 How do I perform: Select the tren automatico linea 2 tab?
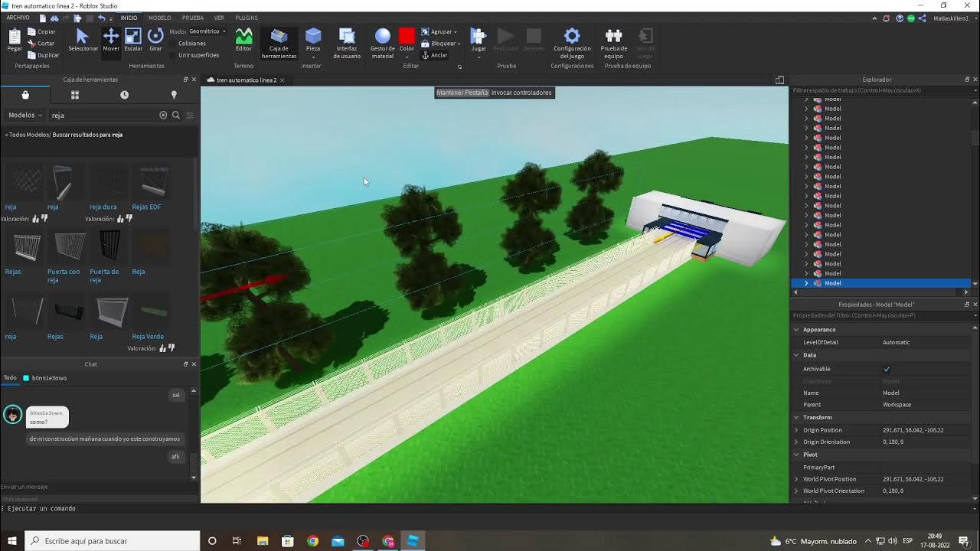point(246,80)
